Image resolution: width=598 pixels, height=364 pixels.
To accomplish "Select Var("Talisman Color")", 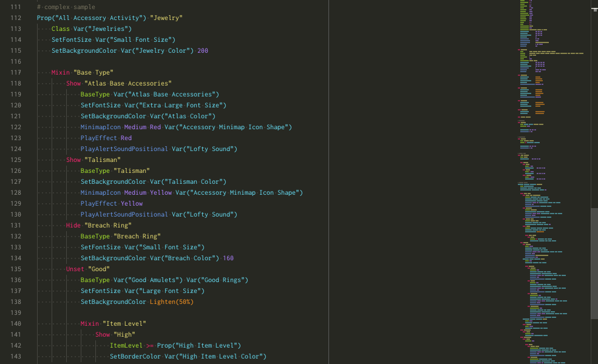I will click(188, 182).
